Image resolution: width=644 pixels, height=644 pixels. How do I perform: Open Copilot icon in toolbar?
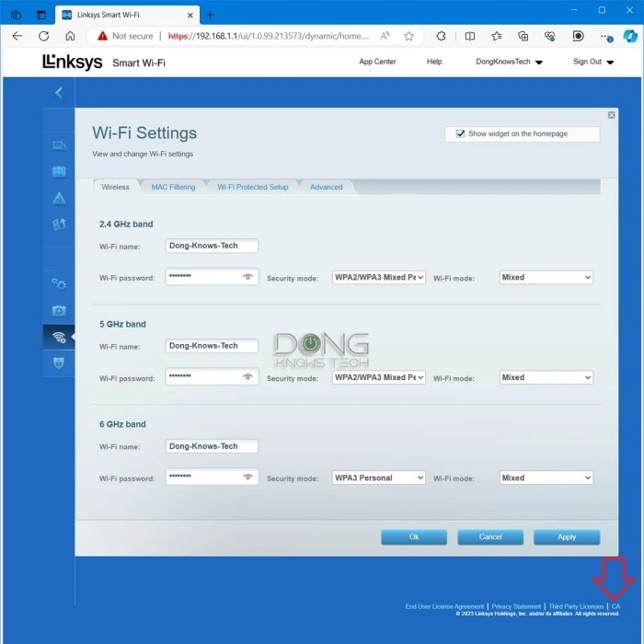pos(630,36)
